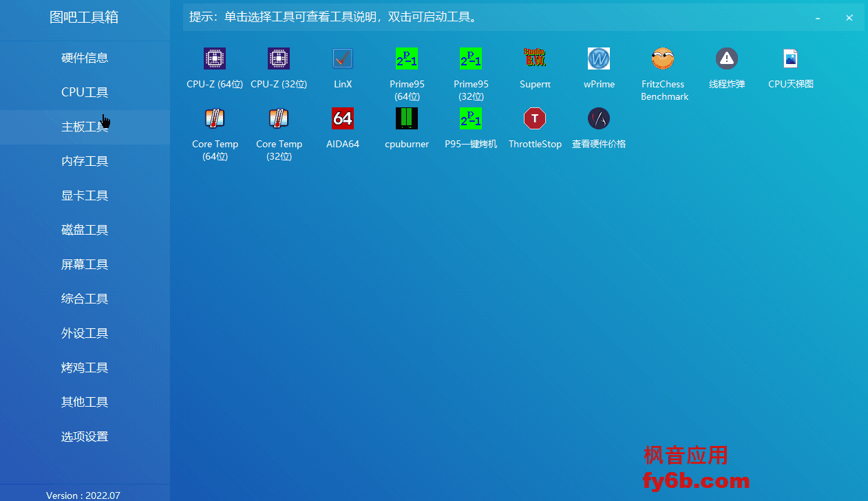Close the 图吧工具箱 window
Image resolution: width=868 pixels, height=501 pixels.
pyautogui.click(x=849, y=17)
